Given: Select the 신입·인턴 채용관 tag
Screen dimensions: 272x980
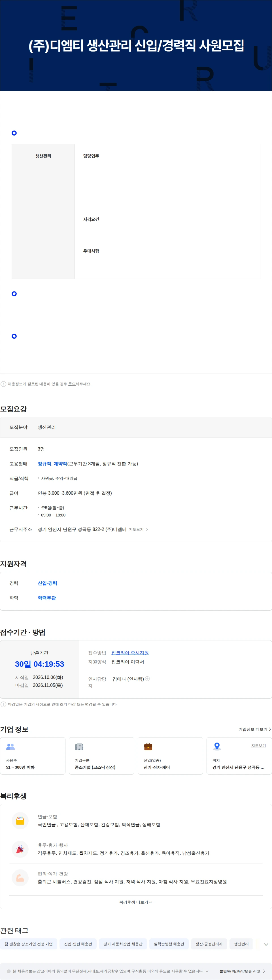Looking at the screenshot, I should pos(78,944).
